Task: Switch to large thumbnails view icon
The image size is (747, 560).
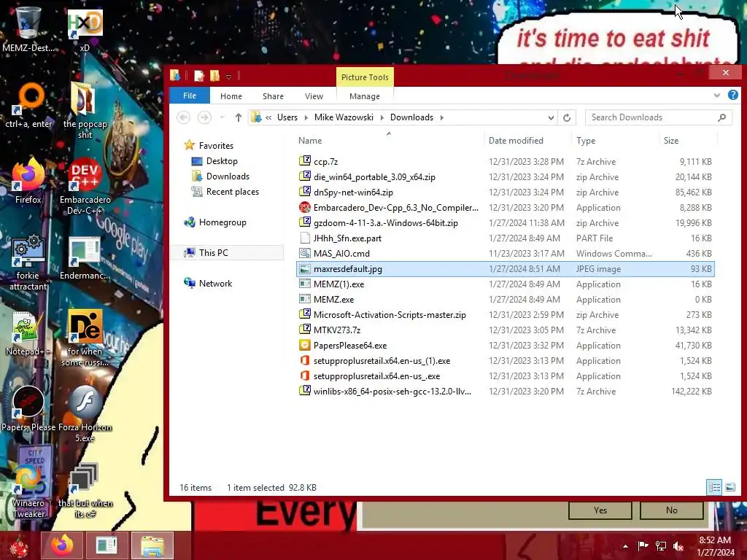Action: 730,487
